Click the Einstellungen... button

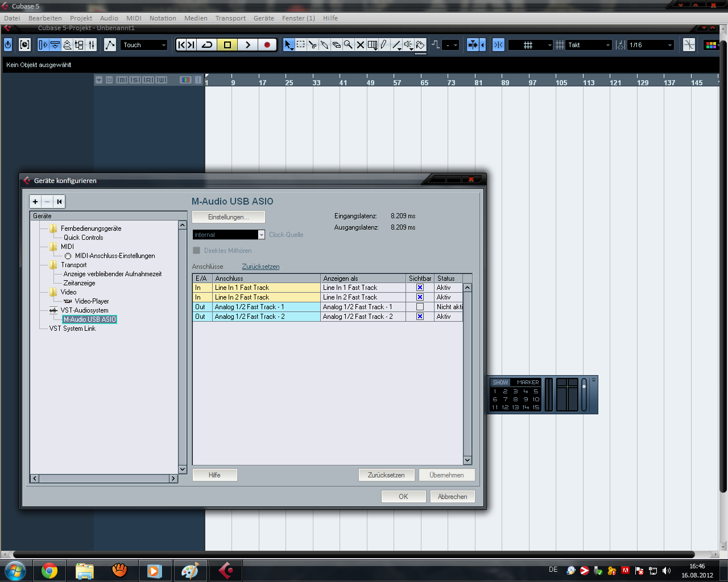229,217
